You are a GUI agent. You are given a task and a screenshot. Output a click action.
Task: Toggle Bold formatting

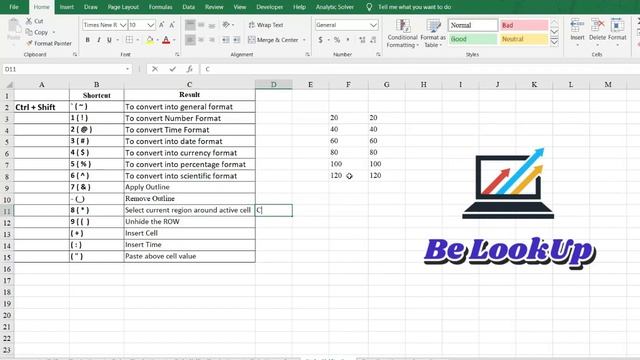(x=87, y=40)
